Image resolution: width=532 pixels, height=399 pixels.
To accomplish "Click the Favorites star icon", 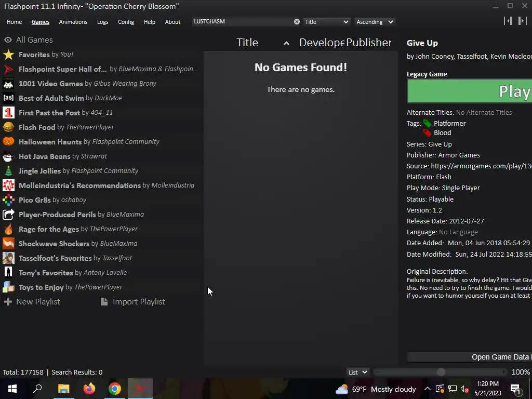I will coord(8,55).
